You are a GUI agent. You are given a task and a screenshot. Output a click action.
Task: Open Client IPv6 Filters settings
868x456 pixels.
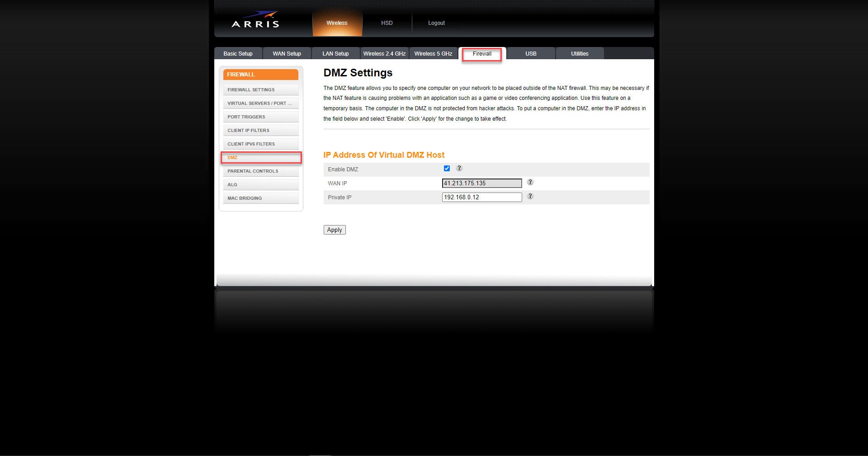pos(261,144)
